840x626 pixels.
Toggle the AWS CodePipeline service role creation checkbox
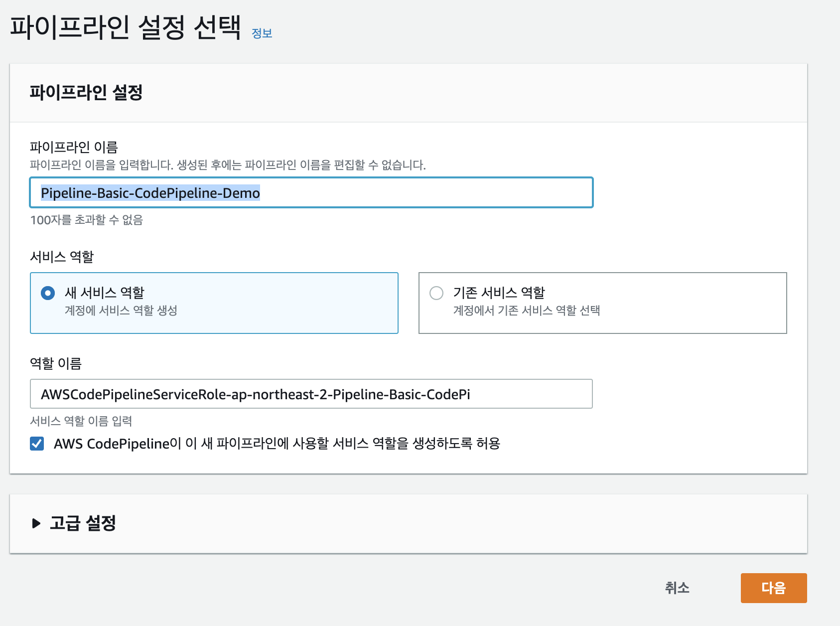coord(37,443)
